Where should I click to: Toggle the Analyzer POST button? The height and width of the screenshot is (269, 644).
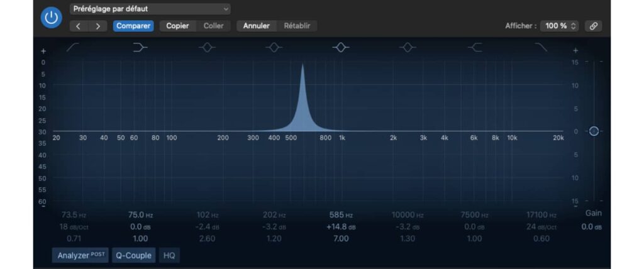pos(80,255)
